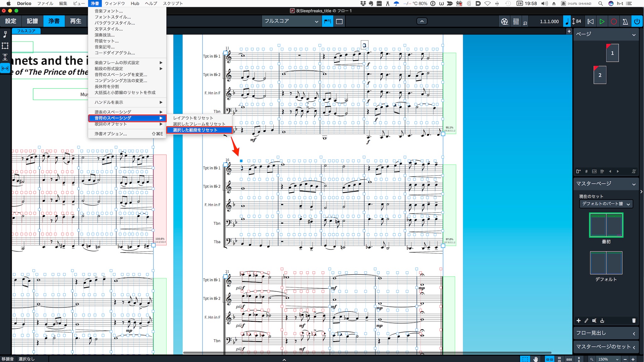This screenshot has width=644, height=362.
Task: Click edit master page pencil icon
Action: pyautogui.click(x=586, y=320)
